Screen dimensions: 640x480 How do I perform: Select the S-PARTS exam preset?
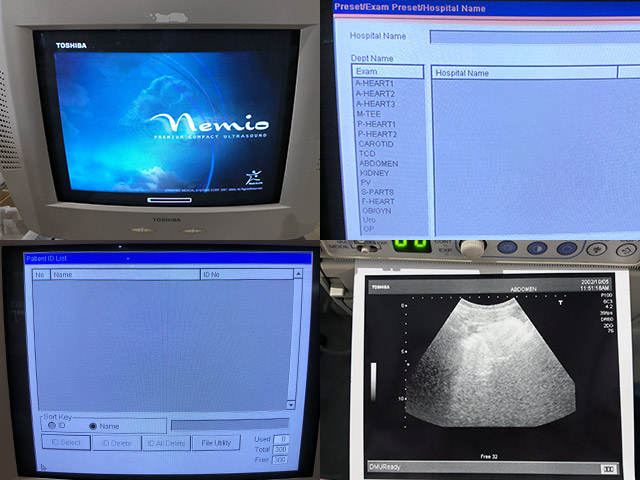(378, 192)
